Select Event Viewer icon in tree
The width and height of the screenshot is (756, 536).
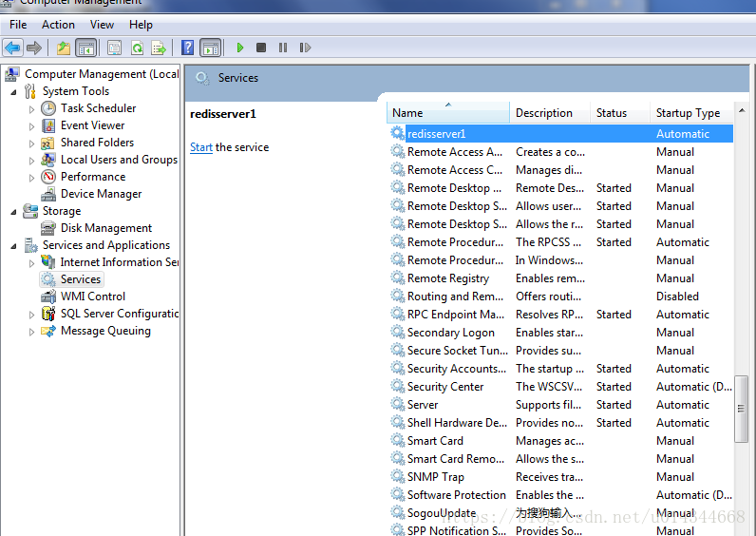48,125
